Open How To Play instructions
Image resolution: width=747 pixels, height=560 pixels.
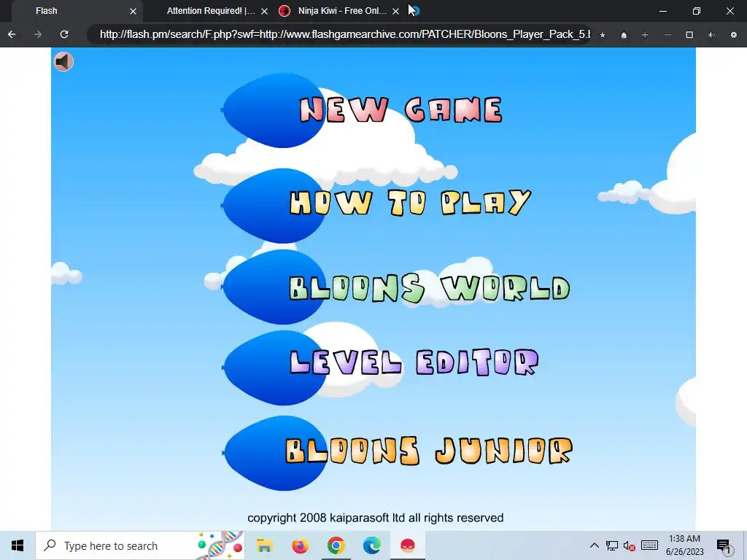coord(410,203)
